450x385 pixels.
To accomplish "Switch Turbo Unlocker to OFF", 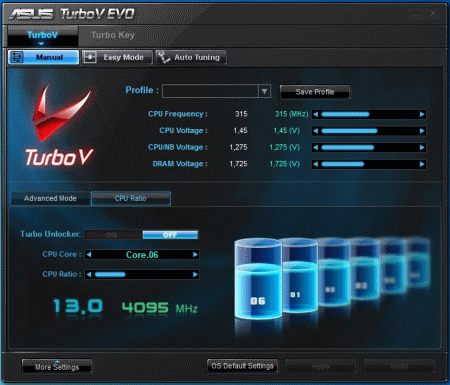I will pos(170,235).
